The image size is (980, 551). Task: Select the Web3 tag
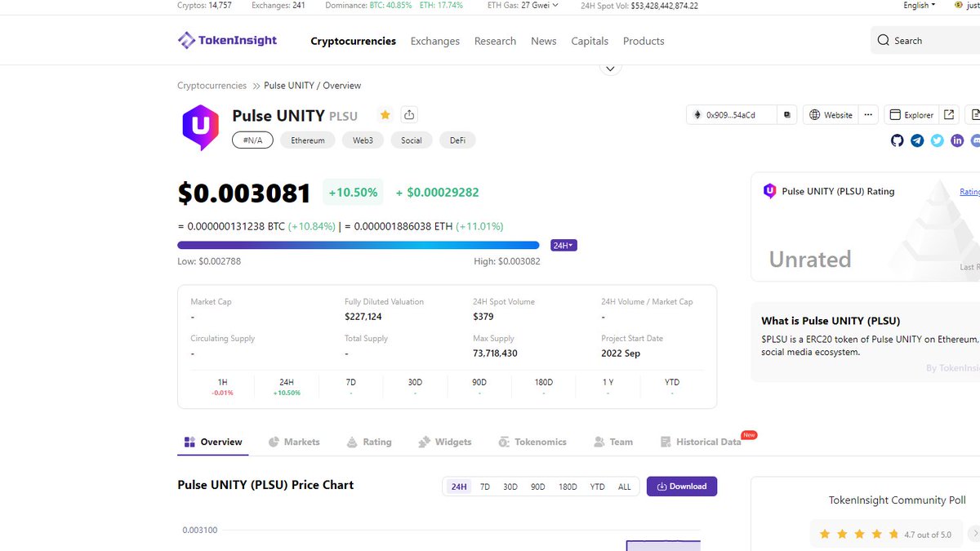363,140
